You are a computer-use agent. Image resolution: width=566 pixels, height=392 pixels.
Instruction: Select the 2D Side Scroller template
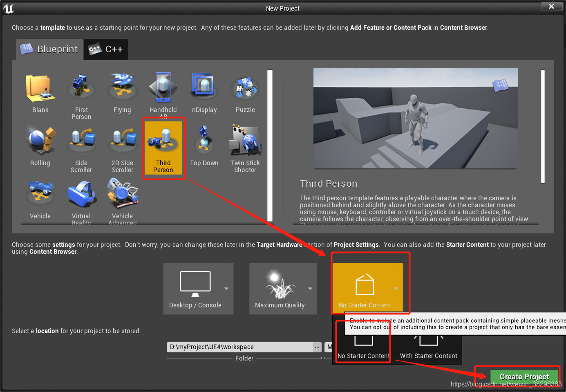pos(122,149)
